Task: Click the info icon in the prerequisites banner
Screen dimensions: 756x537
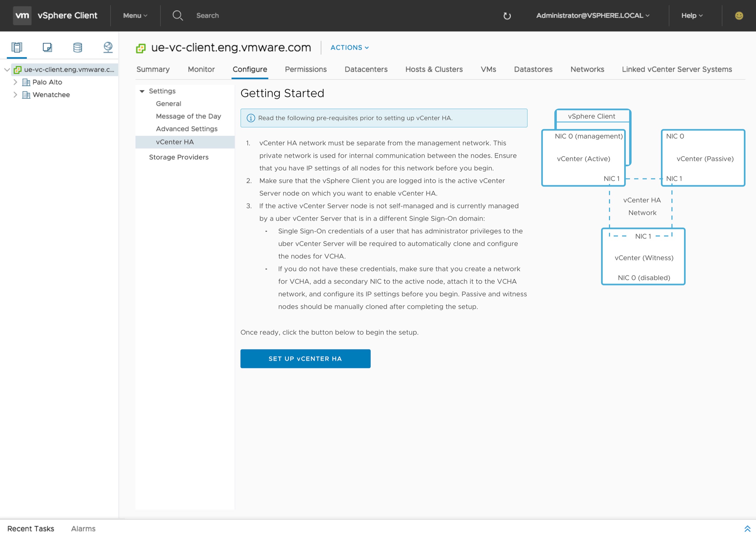Action: coord(251,118)
